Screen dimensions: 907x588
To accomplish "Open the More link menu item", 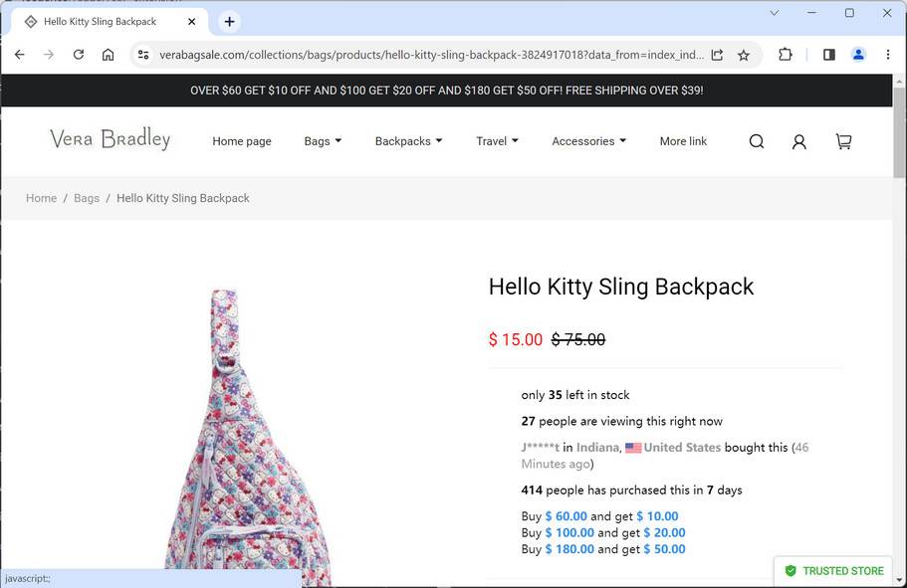I will click(683, 141).
